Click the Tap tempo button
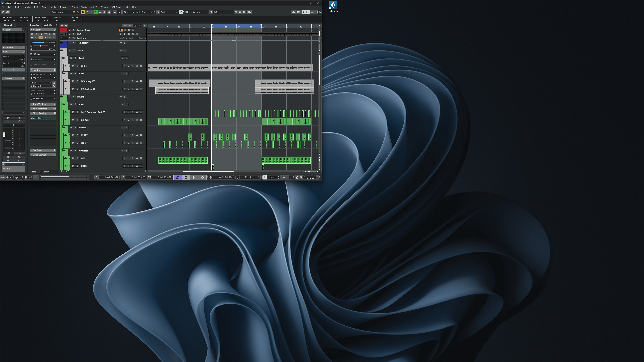Image resolution: width=644 pixels, height=362 pixels. point(284,177)
